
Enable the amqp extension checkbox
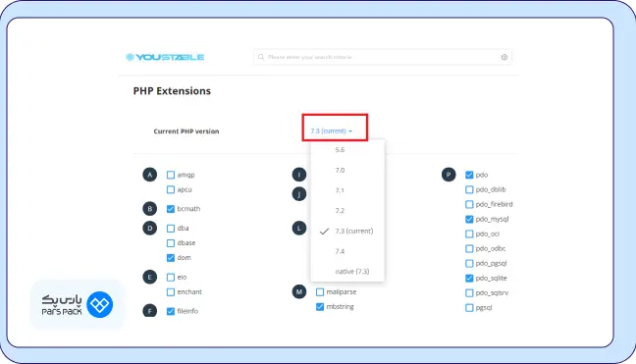point(171,175)
